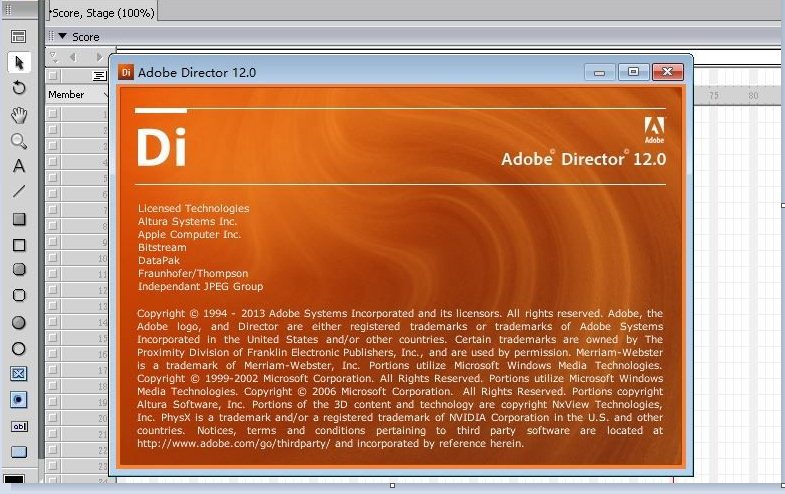Click the adobe.com/go/thirdparty URL text

coord(234,443)
